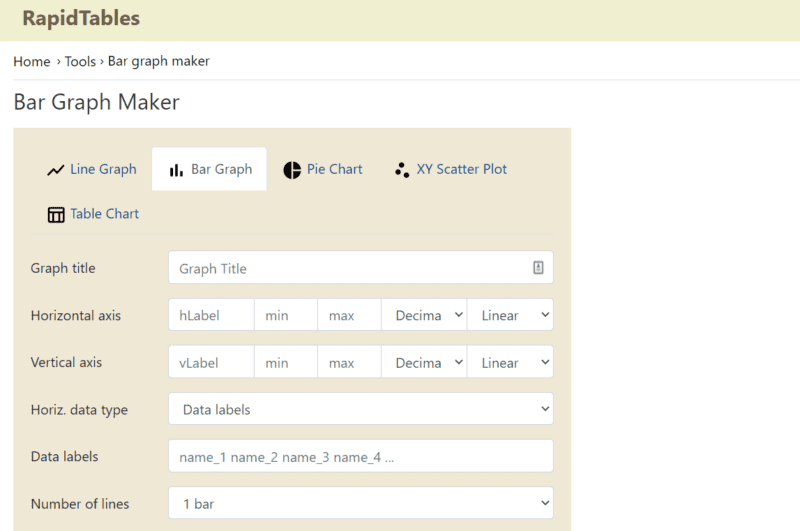
Task: Click the Horizontal axis hLabel field
Action: [x=211, y=315]
